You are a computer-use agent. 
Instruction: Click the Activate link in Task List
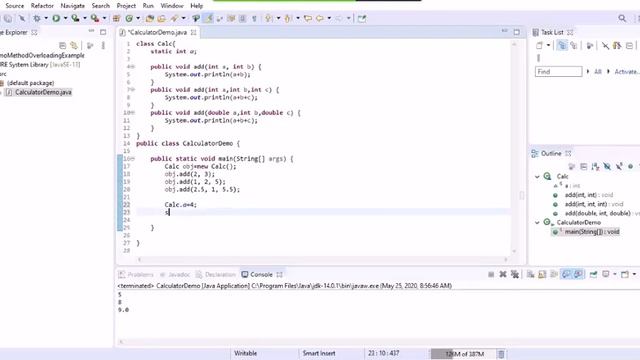[x=627, y=72]
